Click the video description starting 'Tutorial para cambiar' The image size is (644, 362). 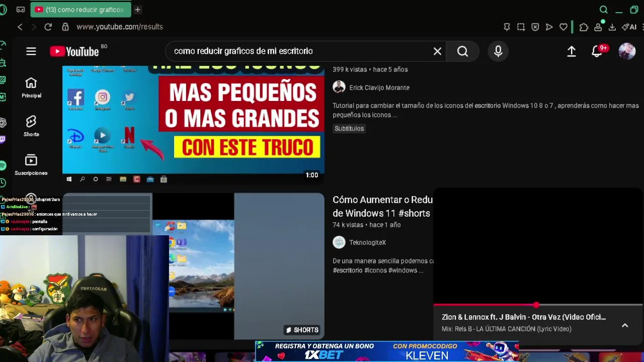[x=486, y=110]
